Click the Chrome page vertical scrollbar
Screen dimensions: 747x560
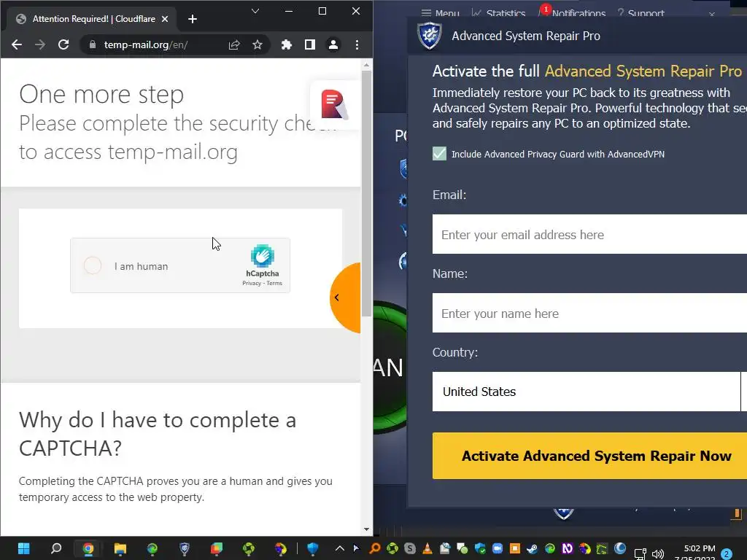pos(366,192)
